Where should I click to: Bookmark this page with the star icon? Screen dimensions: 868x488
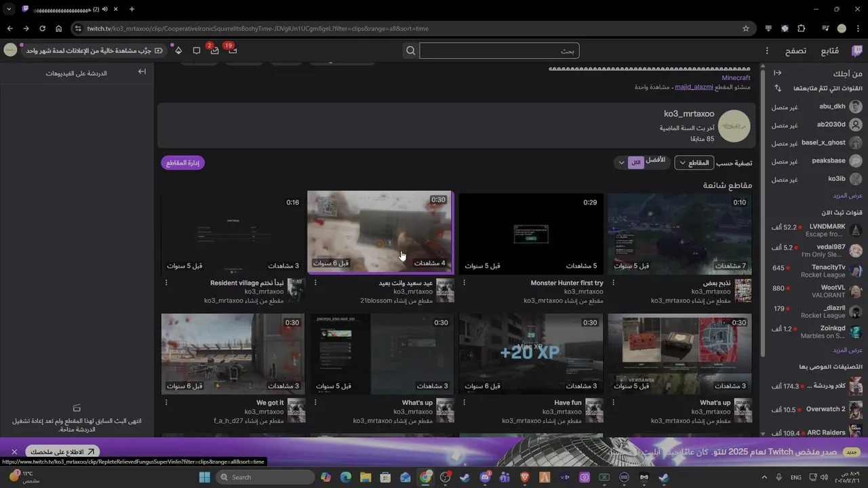pos(746,28)
